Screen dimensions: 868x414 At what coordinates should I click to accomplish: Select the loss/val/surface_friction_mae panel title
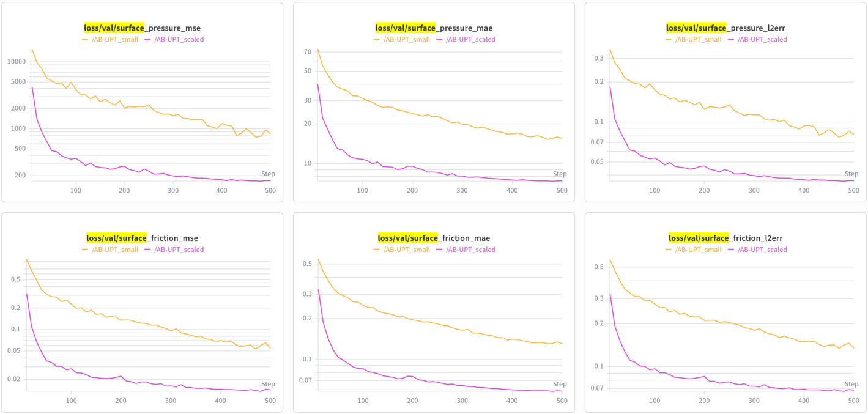pos(434,238)
